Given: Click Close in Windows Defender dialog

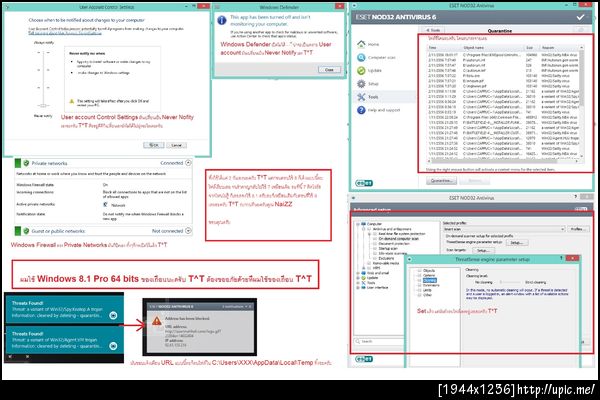Looking at the screenshot, I should pyautogui.click(x=329, y=69).
